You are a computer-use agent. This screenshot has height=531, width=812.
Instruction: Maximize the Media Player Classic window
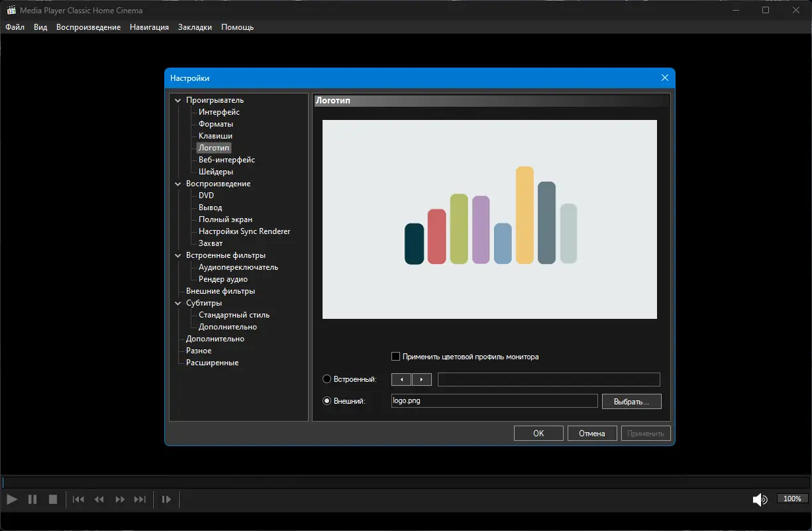[766, 10]
